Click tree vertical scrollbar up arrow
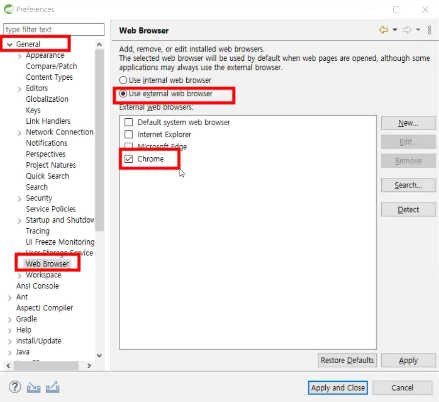Screen dimensions: 439x402 point(99,44)
